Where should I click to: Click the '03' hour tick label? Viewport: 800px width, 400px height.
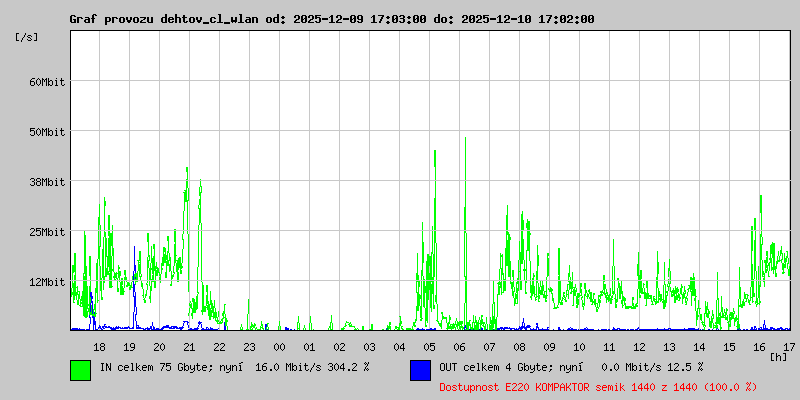coord(369,347)
